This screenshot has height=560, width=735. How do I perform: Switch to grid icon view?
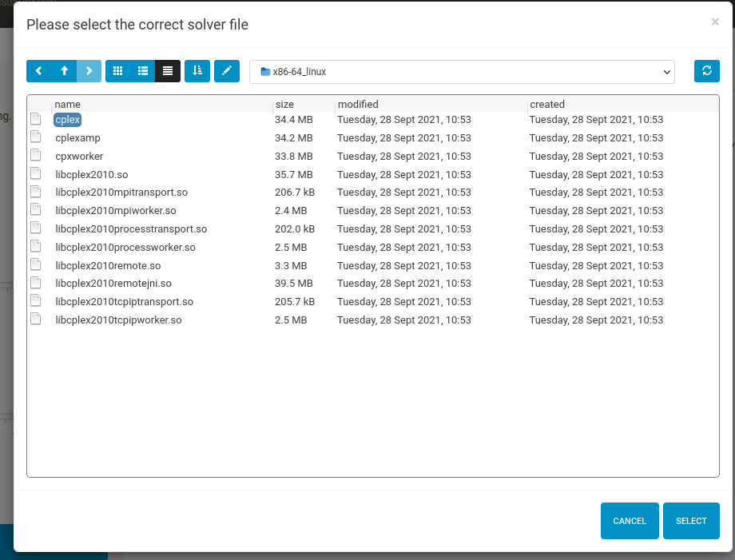tap(117, 71)
